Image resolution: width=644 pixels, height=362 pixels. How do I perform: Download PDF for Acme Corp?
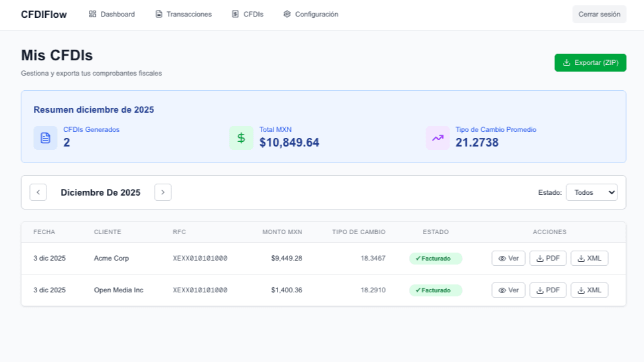click(x=548, y=259)
